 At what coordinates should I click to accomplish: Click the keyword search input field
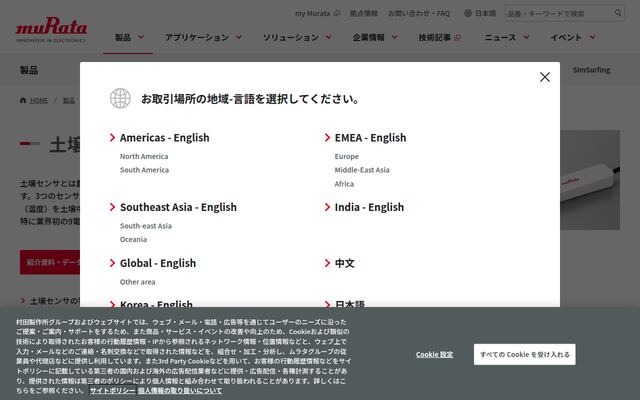click(x=559, y=13)
